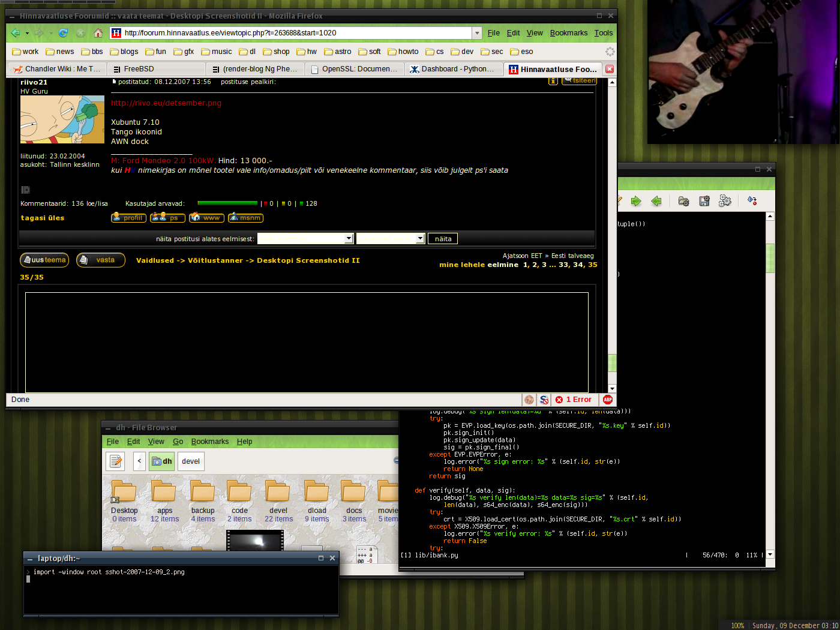840x630 pixels.
Task: Select the devel path button in File Browser
Action: [191, 461]
